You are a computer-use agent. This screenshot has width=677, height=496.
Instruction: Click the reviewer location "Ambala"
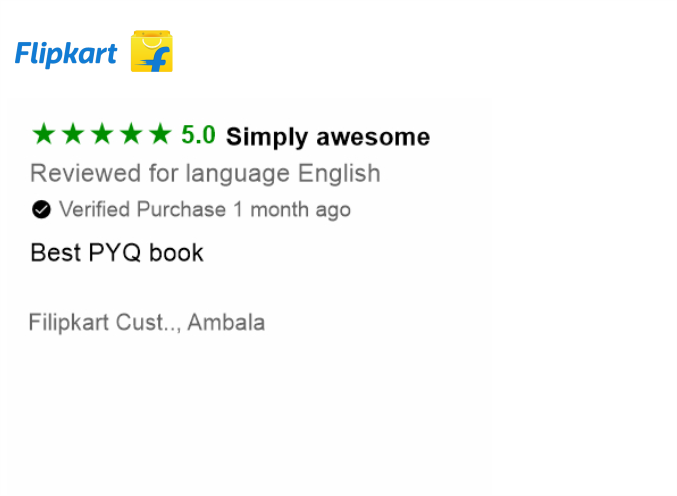coord(226,323)
